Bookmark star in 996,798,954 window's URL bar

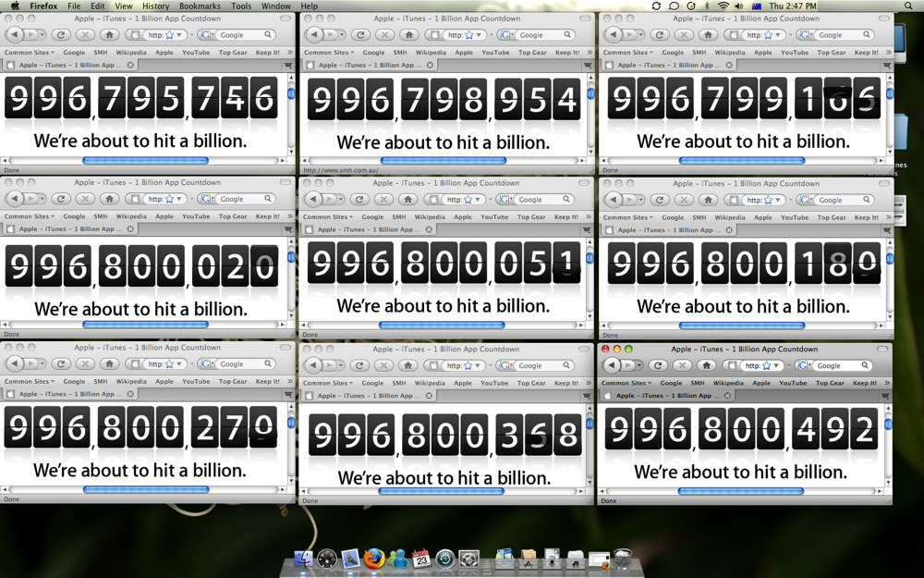[469, 35]
